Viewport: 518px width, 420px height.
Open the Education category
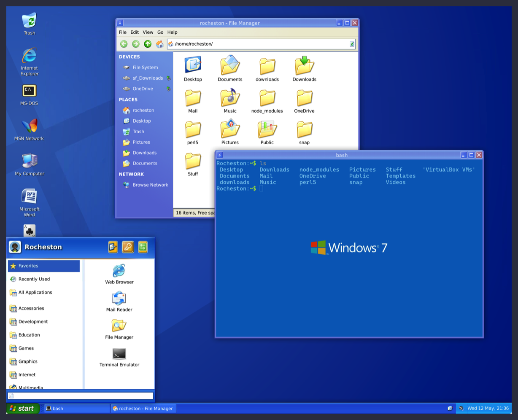click(44, 335)
